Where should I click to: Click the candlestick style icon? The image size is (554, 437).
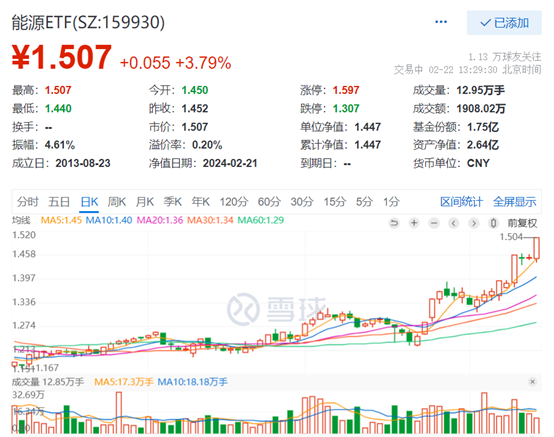[494, 223]
